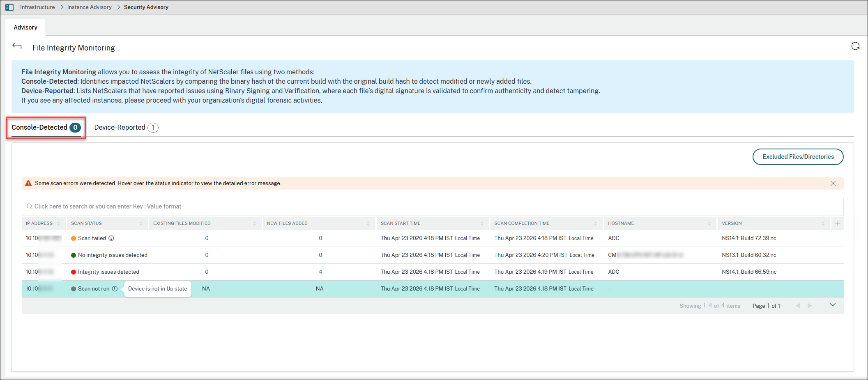Click 'Showing 1-4 of 4 items' text

tap(709, 306)
